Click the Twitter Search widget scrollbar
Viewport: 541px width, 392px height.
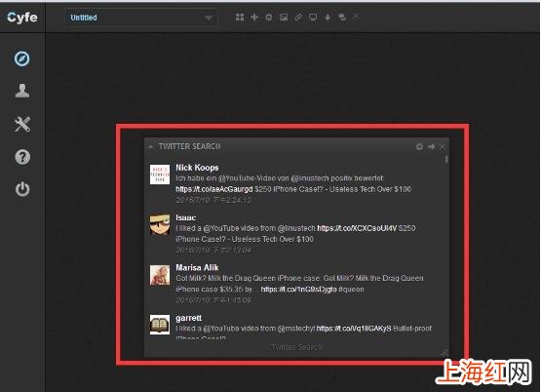(446, 159)
